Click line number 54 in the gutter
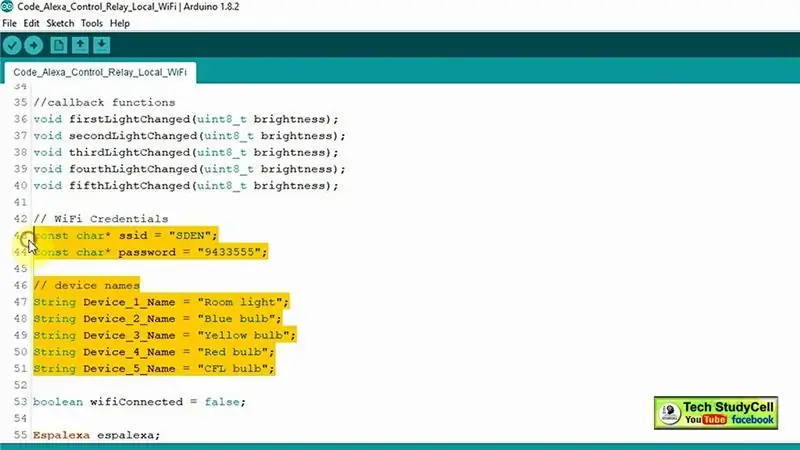800x450 pixels. [x=20, y=418]
